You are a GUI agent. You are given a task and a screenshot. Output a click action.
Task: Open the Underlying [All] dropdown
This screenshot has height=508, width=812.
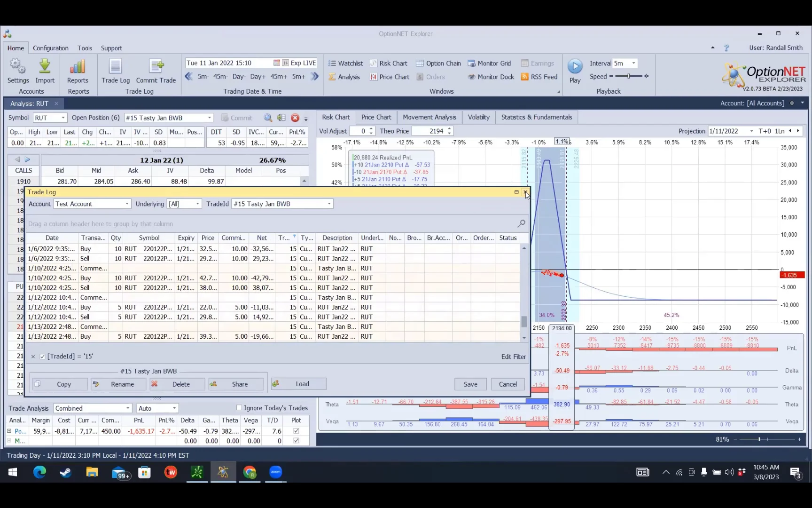[197, 204]
